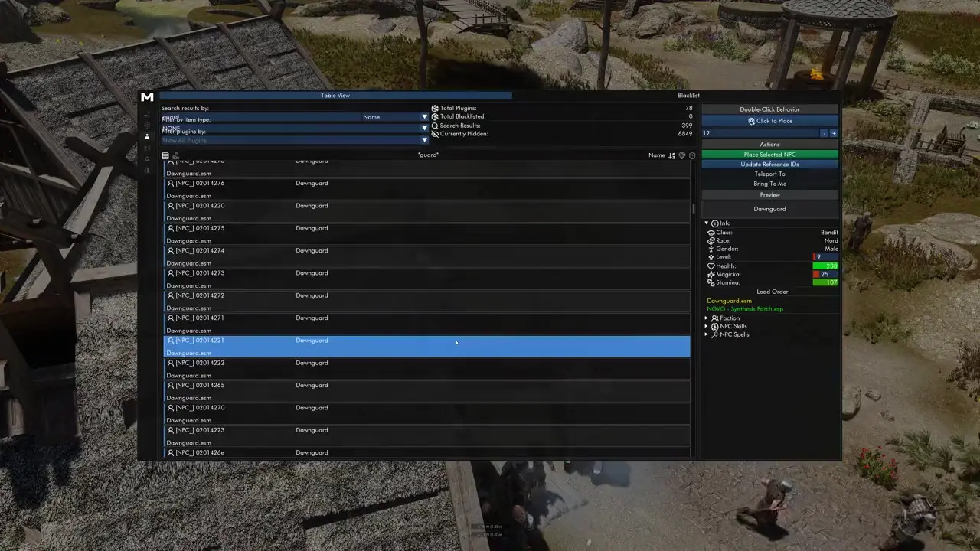The height and width of the screenshot is (551, 980).
Task: Click the Info circle icon in the Preview panel
Action: click(x=715, y=223)
